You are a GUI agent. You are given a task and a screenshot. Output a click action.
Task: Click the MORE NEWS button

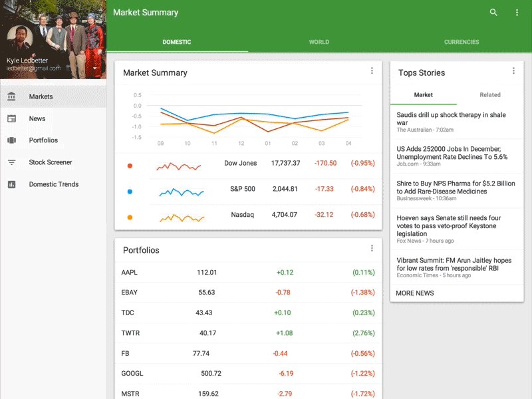pyautogui.click(x=414, y=293)
